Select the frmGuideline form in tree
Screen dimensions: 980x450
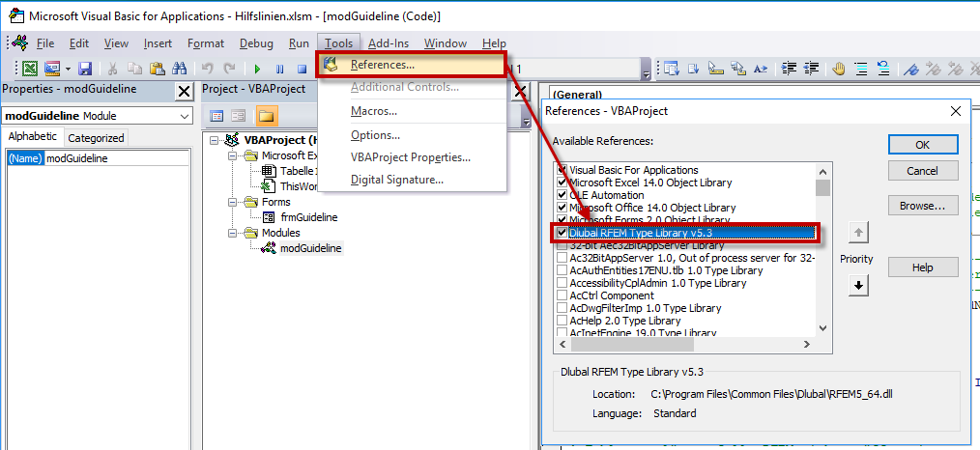(308, 217)
